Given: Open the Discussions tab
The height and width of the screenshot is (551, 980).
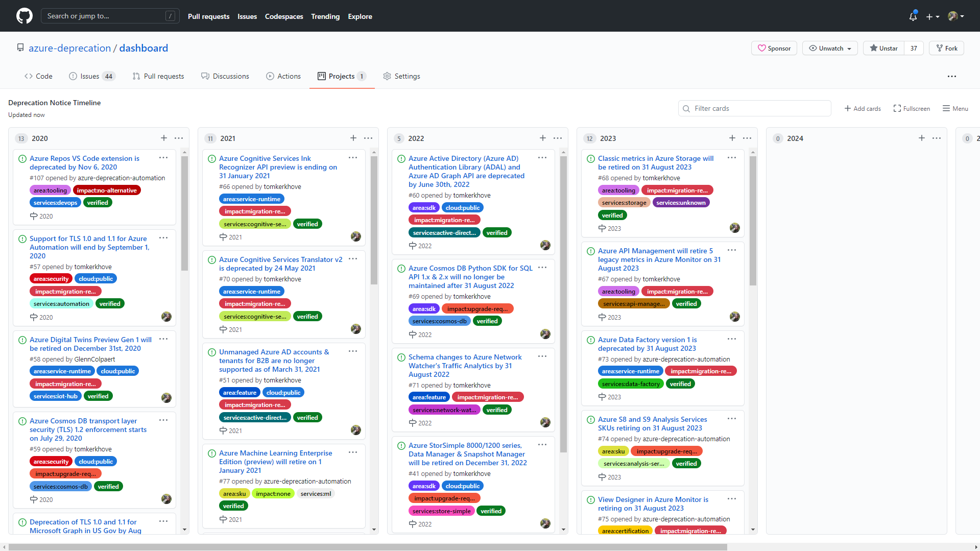Looking at the screenshot, I should [x=225, y=76].
